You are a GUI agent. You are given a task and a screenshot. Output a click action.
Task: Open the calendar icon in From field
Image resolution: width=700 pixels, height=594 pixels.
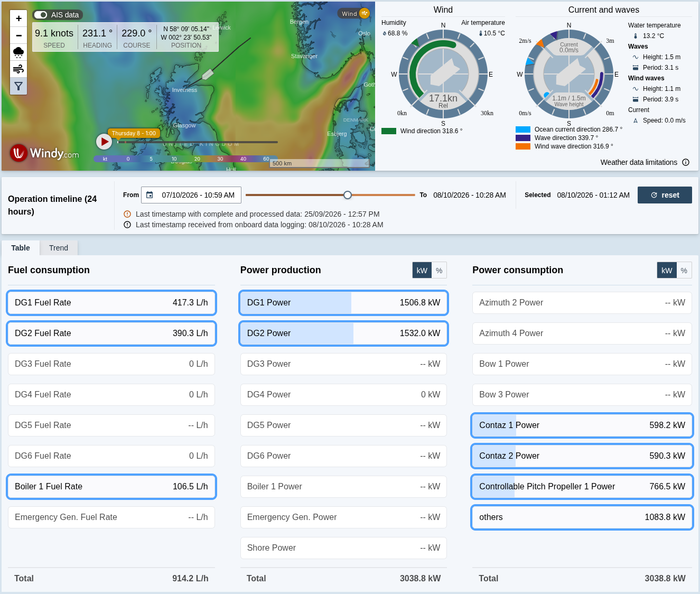pyautogui.click(x=150, y=195)
